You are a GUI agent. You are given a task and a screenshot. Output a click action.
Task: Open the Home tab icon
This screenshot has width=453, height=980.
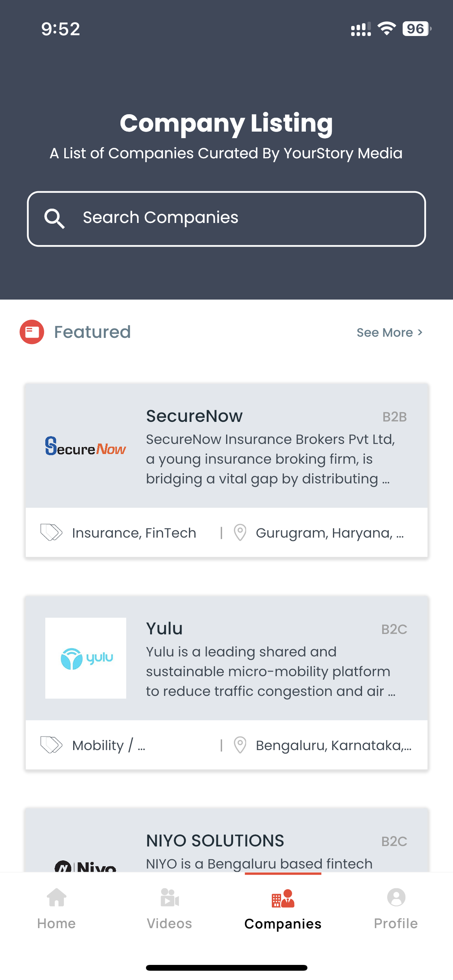pos(57,898)
